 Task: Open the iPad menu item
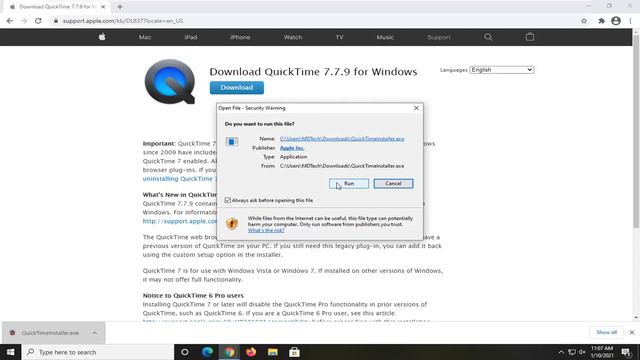tap(191, 37)
